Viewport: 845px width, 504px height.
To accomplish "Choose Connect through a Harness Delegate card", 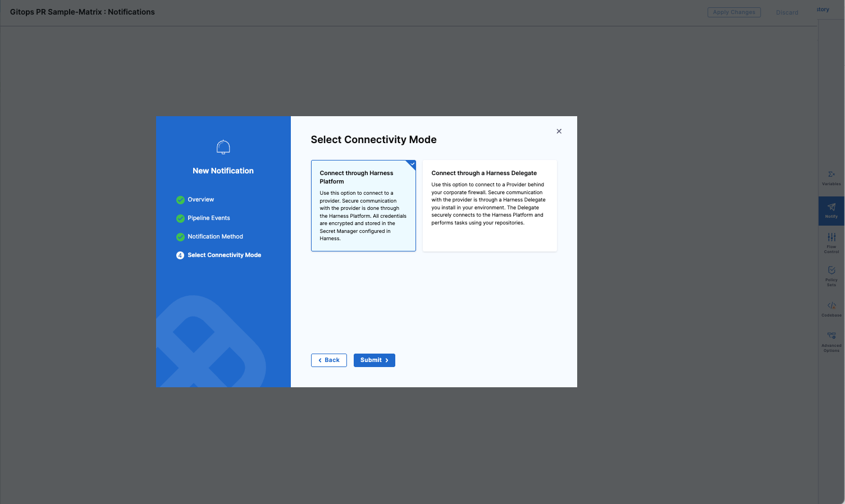I will point(490,205).
